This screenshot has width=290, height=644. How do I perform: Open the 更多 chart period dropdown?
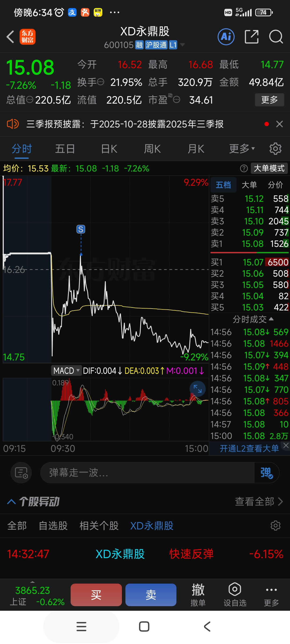(x=242, y=148)
